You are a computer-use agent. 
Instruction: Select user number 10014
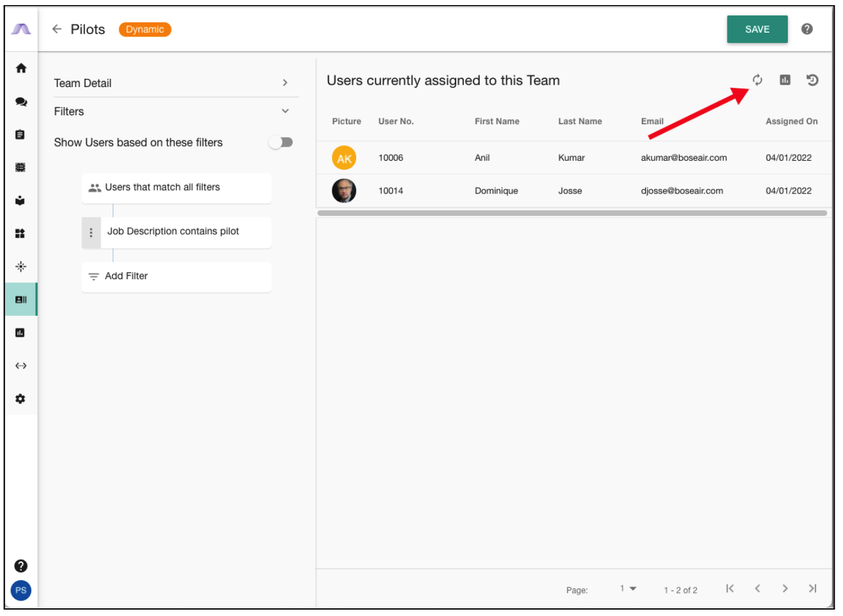(x=391, y=191)
